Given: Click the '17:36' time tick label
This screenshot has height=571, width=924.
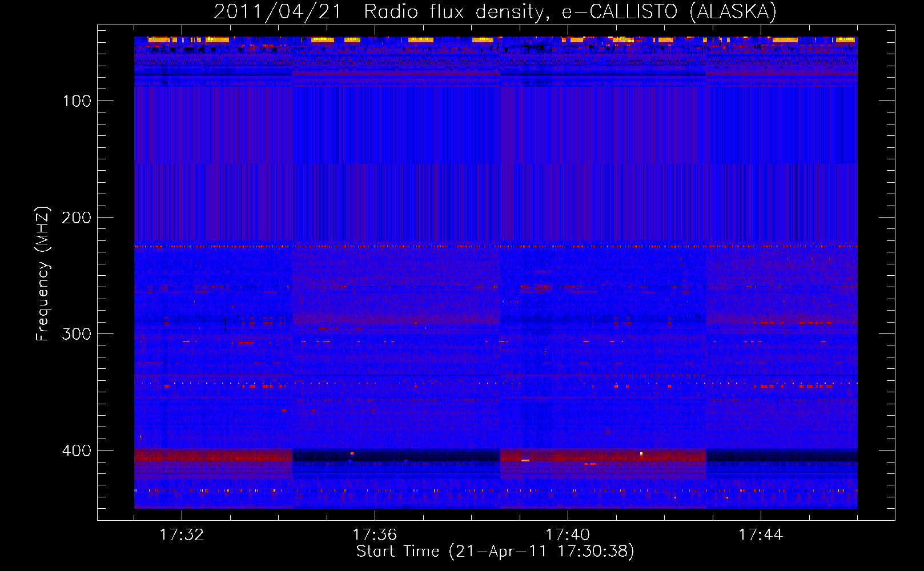Looking at the screenshot, I should 375,535.
